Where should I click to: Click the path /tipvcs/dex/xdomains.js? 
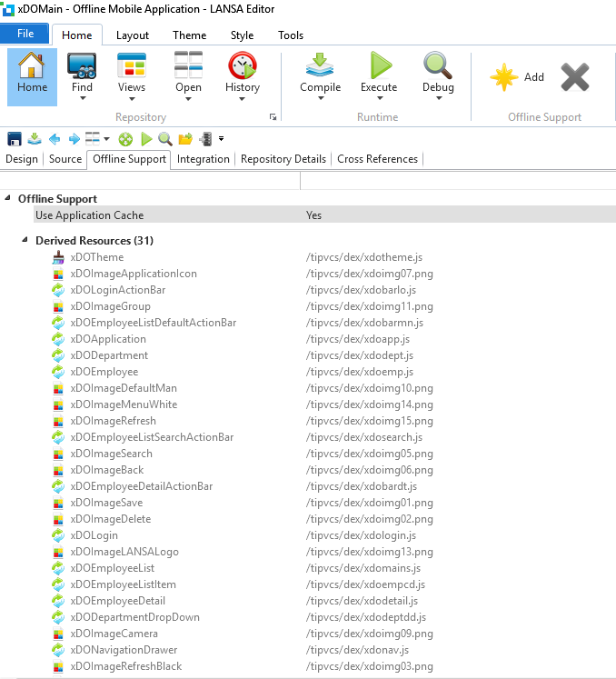pos(363,568)
